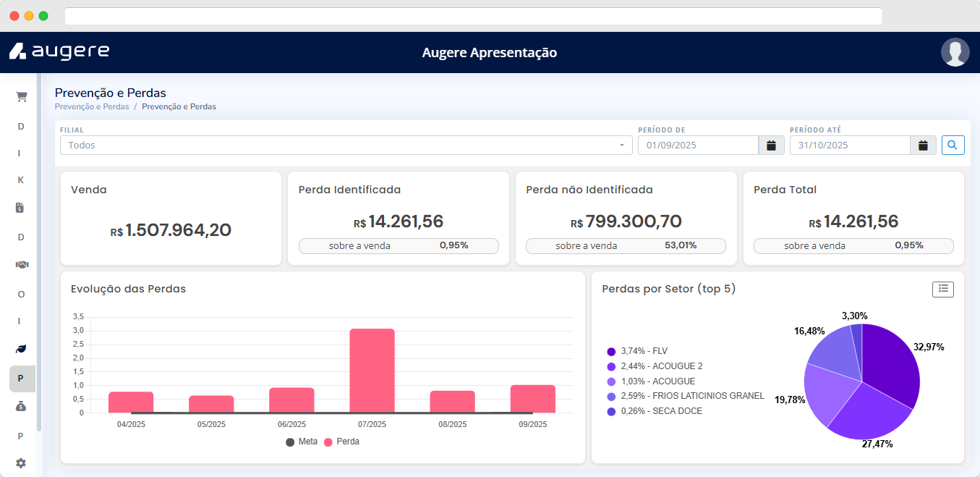Click the invoice document sidebar icon
This screenshot has height=477, width=980.
[x=21, y=208]
